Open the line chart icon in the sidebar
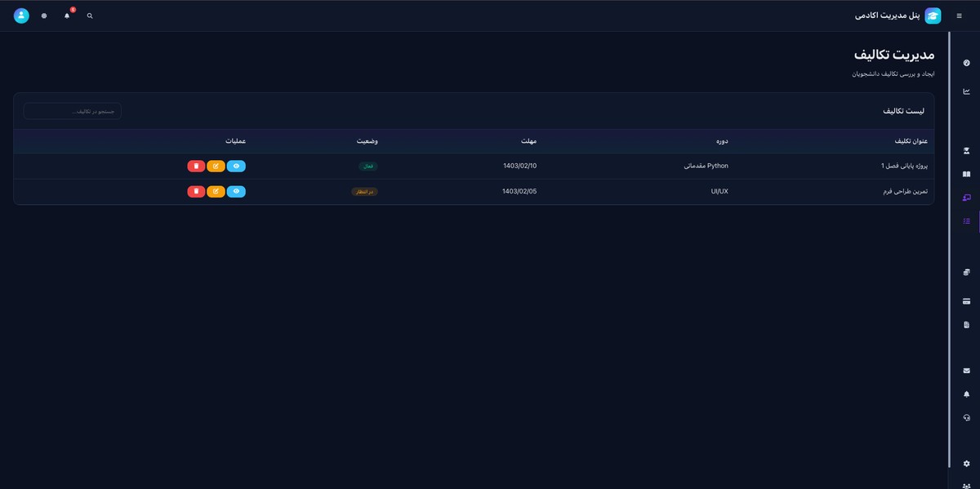The height and width of the screenshot is (489, 980). [x=966, y=91]
